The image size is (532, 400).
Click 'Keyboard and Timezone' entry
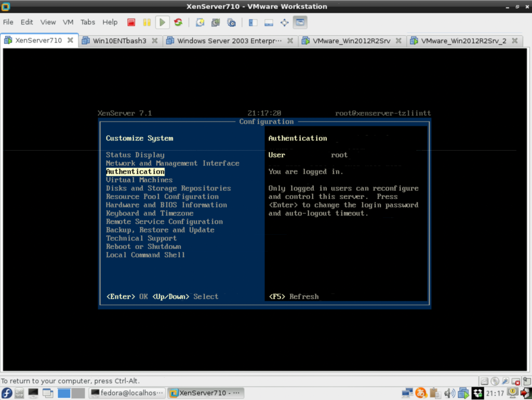150,214
